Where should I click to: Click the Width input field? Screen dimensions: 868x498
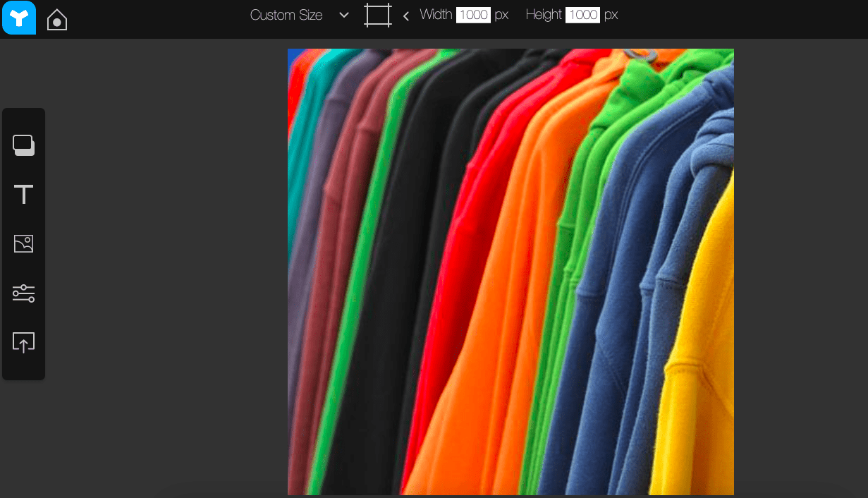tap(472, 16)
